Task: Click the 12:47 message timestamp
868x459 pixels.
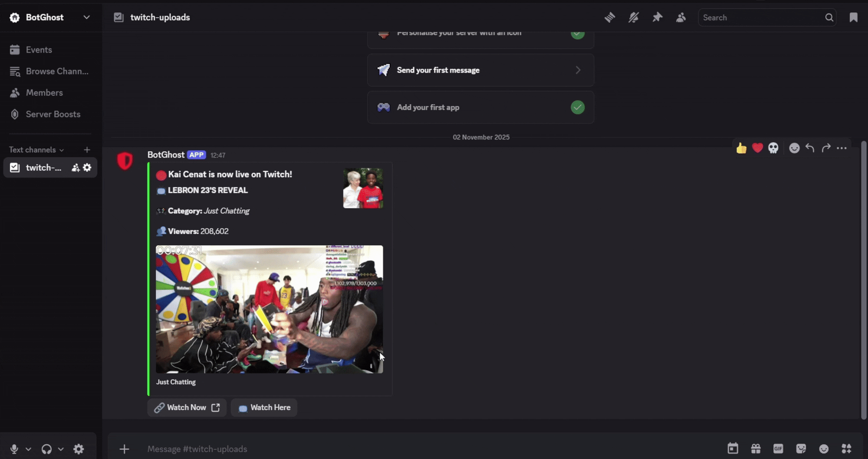Action: (218, 155)
